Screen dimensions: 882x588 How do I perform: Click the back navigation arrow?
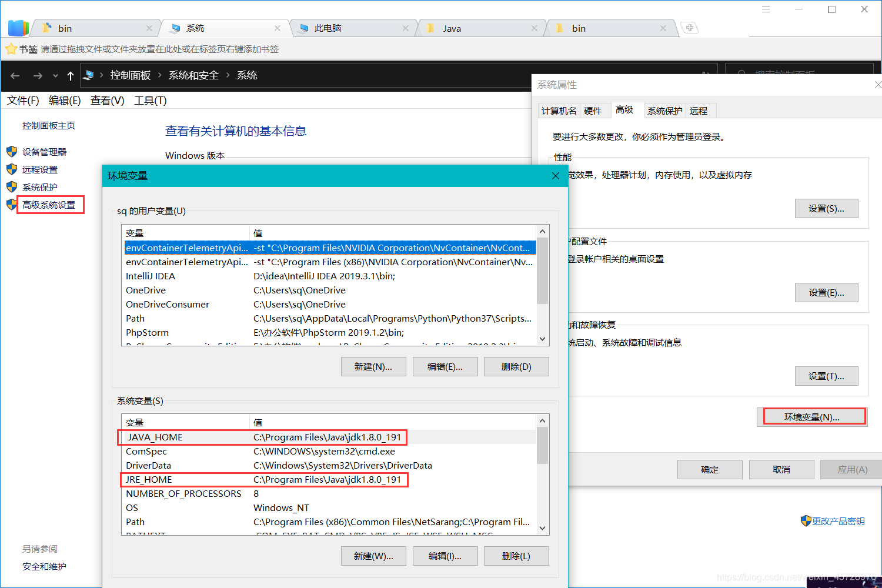[x=15, y=76]
